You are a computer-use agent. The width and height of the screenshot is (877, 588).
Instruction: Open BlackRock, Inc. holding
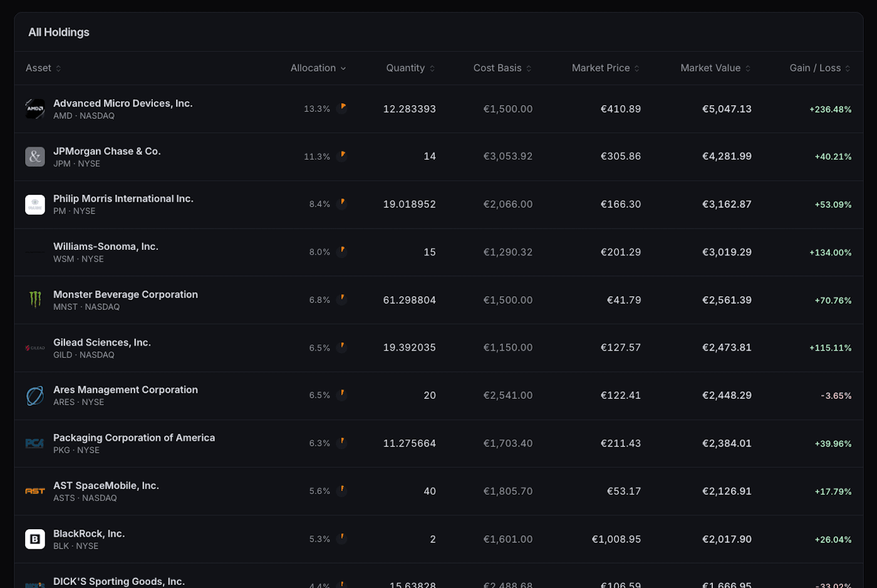pos(438,539)
